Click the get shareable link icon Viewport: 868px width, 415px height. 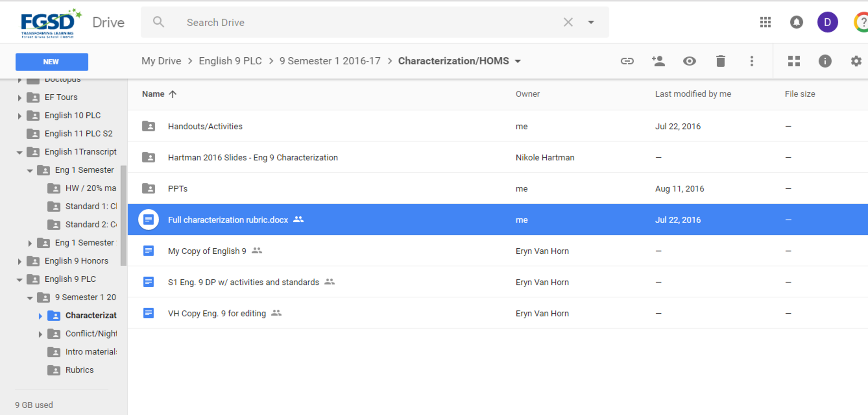[627, 61]
